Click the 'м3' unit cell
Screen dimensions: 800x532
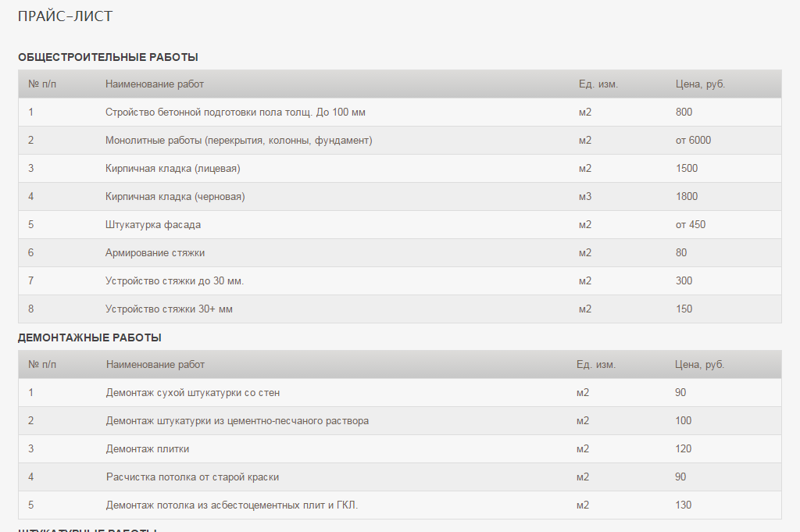click(x=585, y=196)
